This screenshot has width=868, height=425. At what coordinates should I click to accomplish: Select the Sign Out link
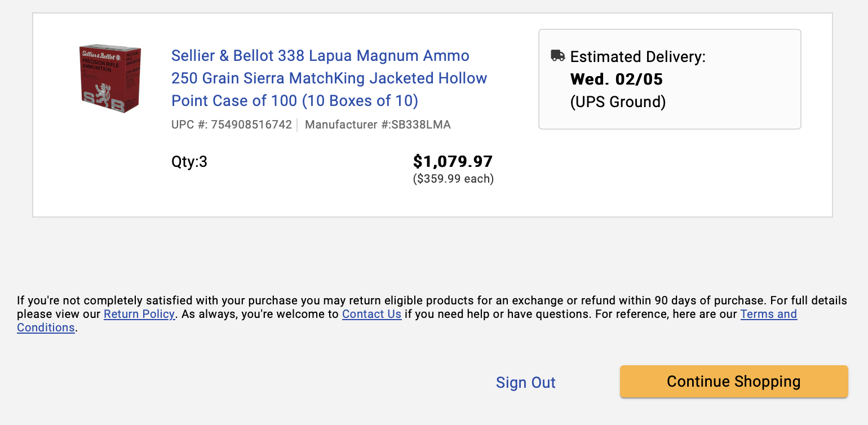[526, 383]
